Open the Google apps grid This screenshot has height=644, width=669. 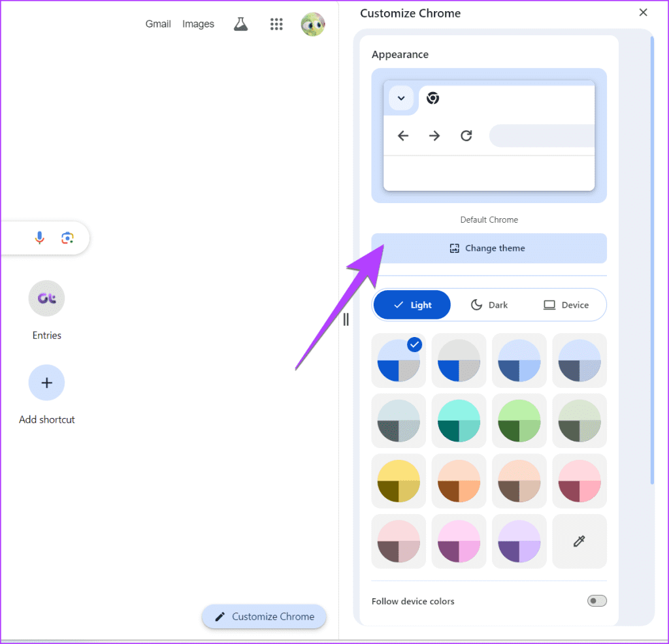click(276, 24)
